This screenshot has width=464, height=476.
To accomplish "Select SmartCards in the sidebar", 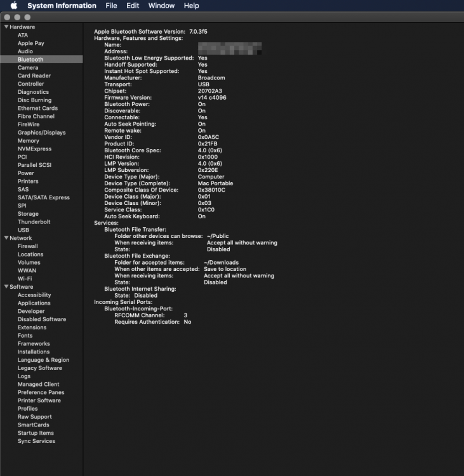I will (34, 425).
